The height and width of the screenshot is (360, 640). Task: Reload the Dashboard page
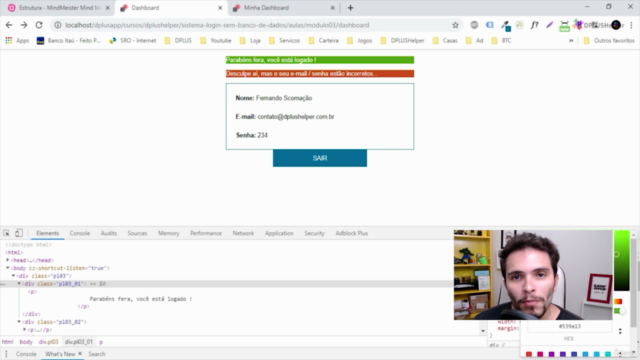coord(39,25)
